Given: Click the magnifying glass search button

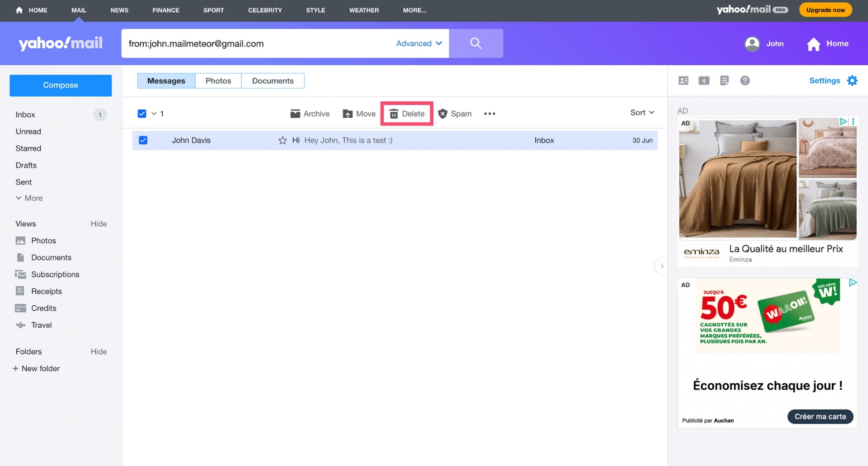Looking at the screenshot, I should [x=476, y=43].
